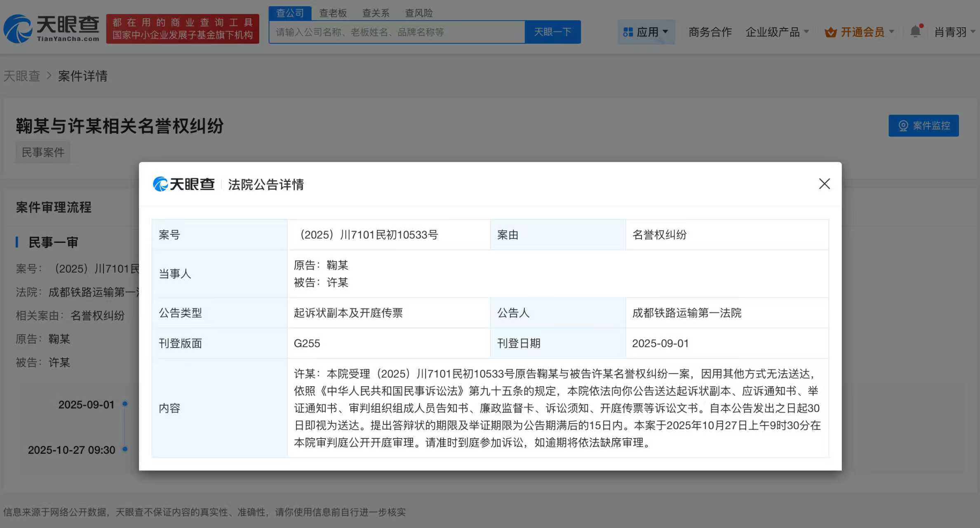Click the 案件监控 button
The image size is (980, 528).
923,125
